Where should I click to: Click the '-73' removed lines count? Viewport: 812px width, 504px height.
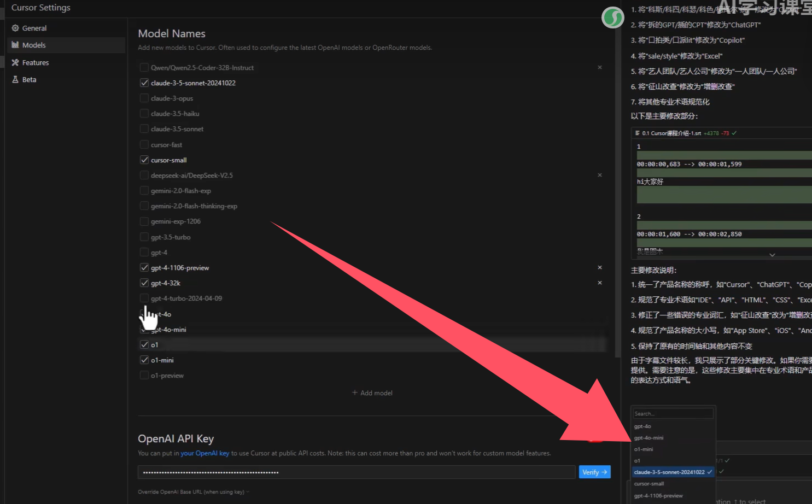tap(725, 133)
